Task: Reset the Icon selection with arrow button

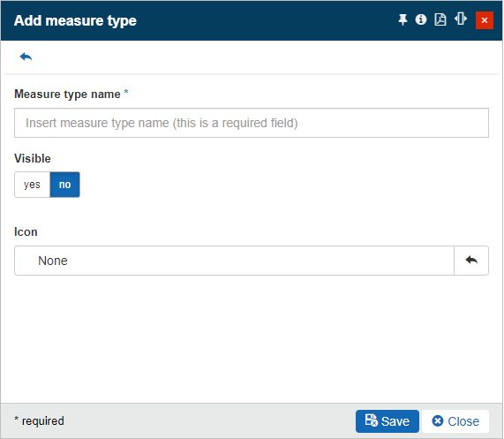Action: point(471,261)
